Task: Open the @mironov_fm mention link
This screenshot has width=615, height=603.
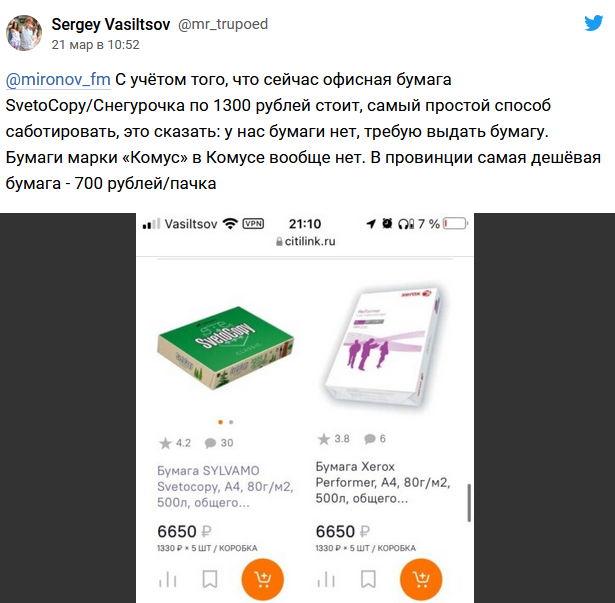Action: tap(58, 80)
